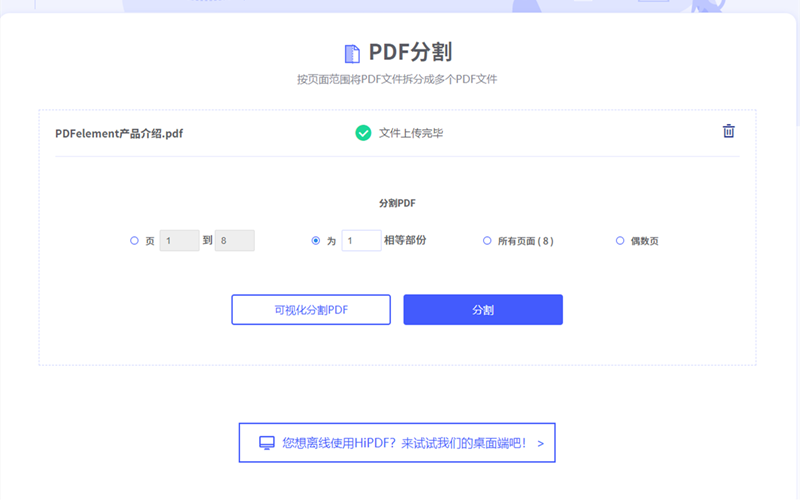This screenshot has height=500, width=800.
Task: Click the 文件上传完毕 status text
Action: point(410,133)
